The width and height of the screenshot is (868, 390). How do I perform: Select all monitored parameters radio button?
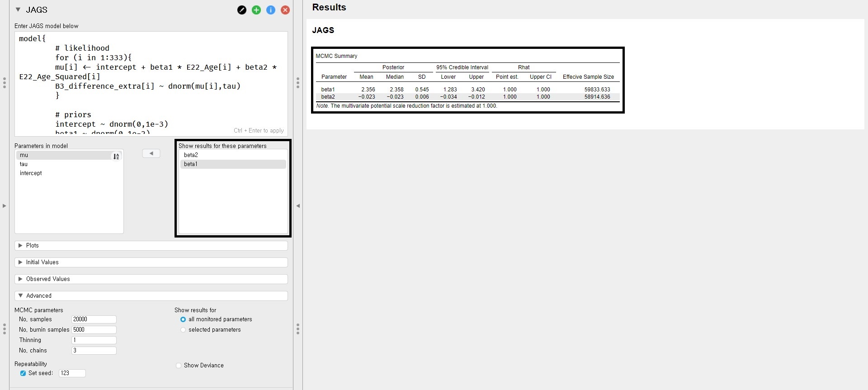tap(183, 319)
